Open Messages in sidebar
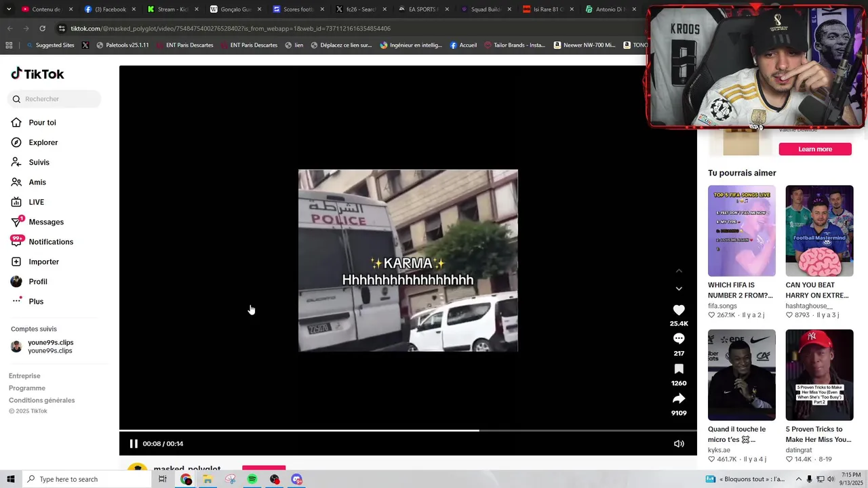 (46, 222)
